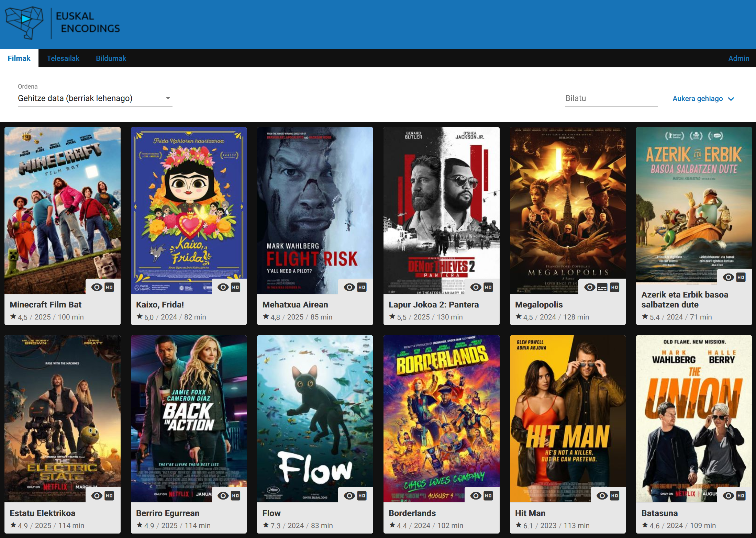The width and height of the screenshot is (756, 538).
Task: Open Minecraft Film Bat title
Action: point(45,305)
